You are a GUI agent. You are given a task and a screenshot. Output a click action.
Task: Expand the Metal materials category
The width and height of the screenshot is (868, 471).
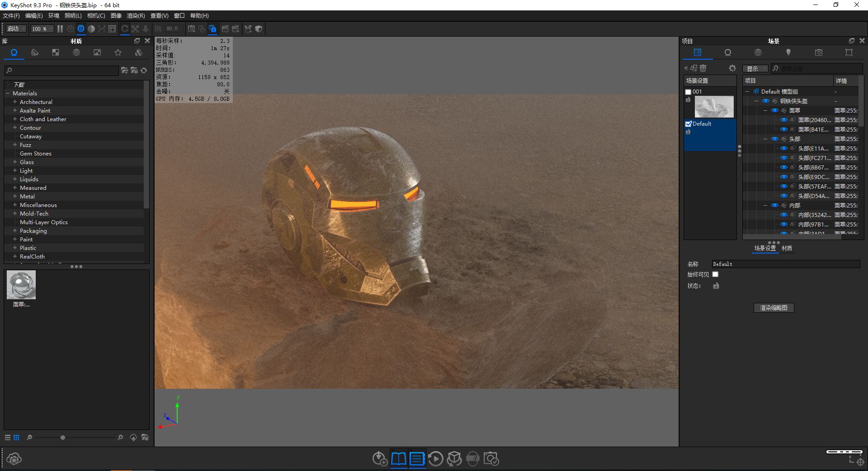tap(14, 196)
